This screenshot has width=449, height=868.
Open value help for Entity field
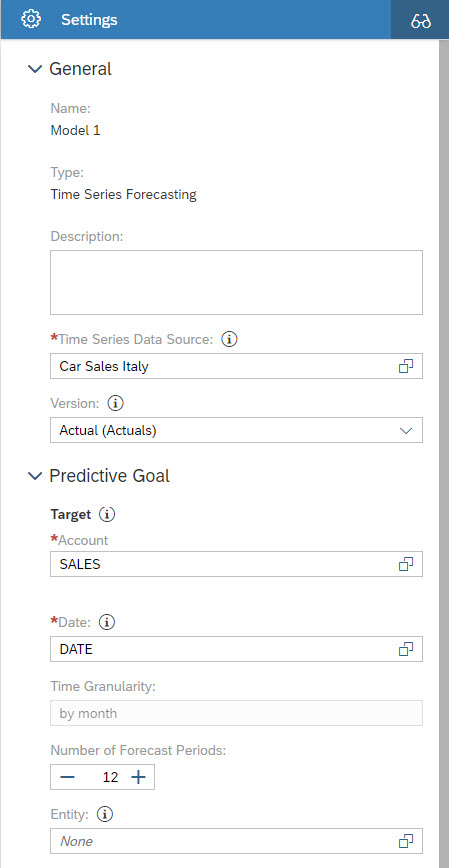(x=406, y=841)
